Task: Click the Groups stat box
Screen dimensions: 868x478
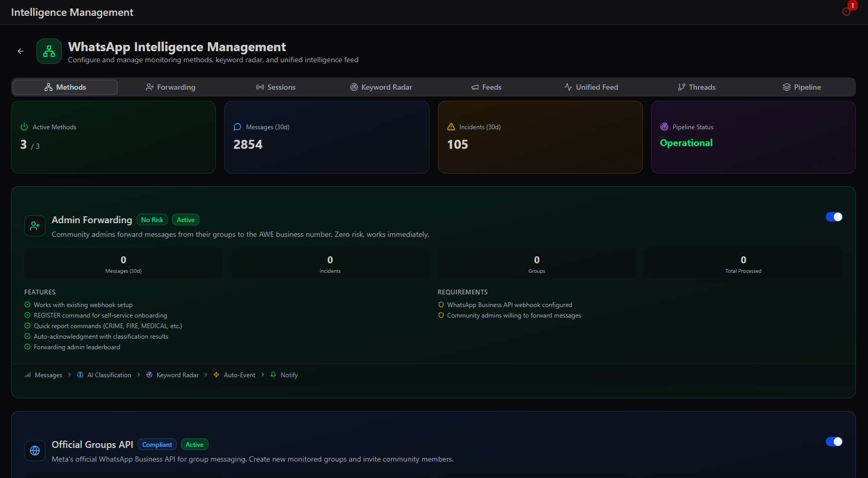Action: pyautogui.click(x=537, y=264)
